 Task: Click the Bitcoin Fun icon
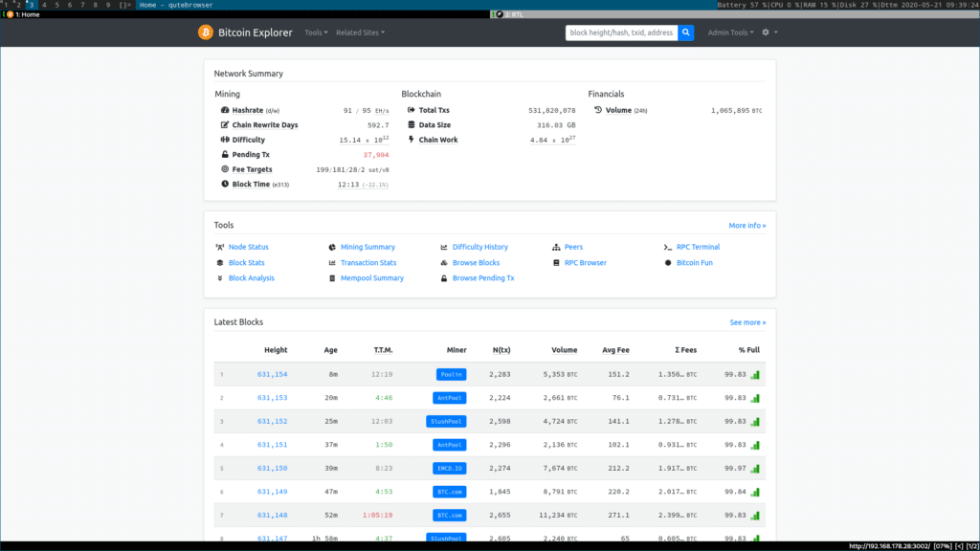pos(668,263)
